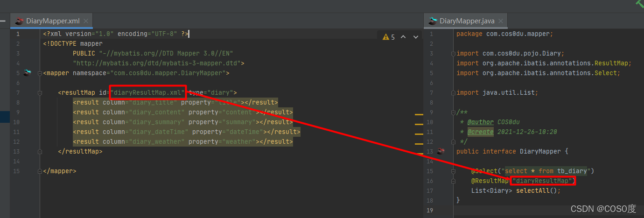This screenshot has width=644, height=218.
Task: Click fold marker at Javadoc closing line
Action: pyautogui.click(x=454, y=142)
